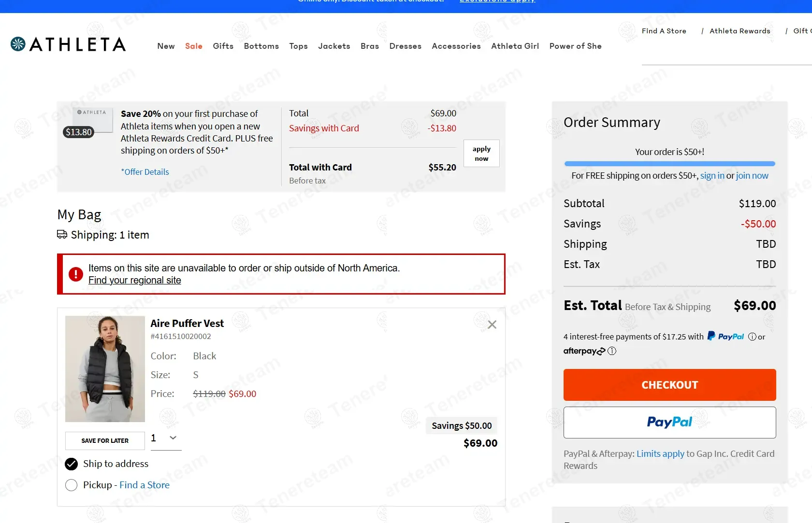
Task: Remove Aire Puffer Vest with X icon
Action: [x=492, y=325]
